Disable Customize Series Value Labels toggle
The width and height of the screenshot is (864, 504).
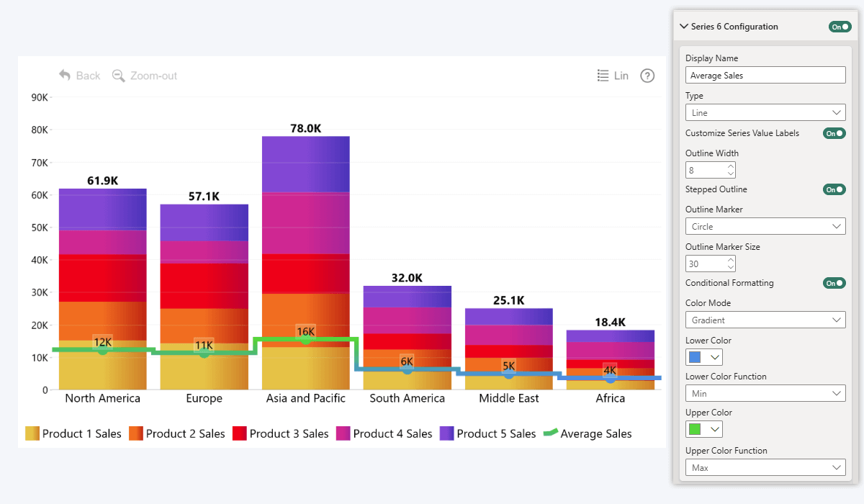coord(834,133)
